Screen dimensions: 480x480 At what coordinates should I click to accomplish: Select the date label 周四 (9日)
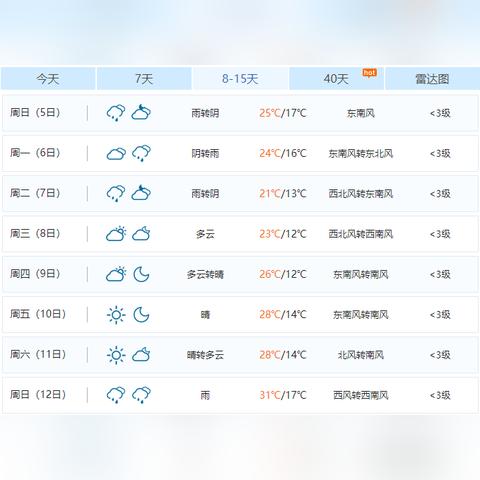click(x=35, y=274)
